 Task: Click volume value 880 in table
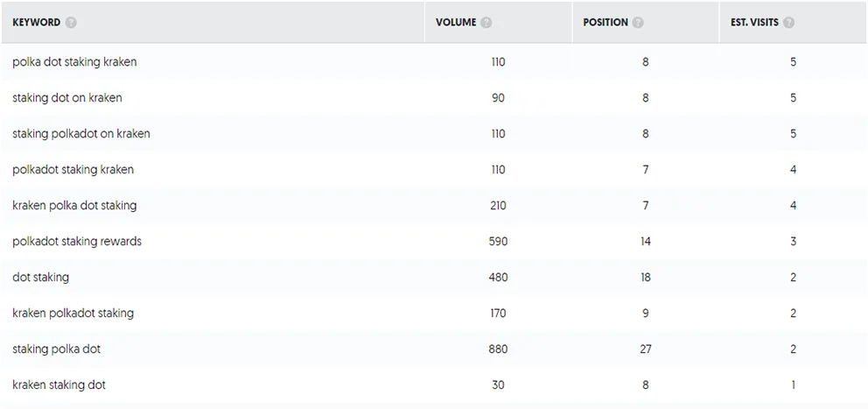tap(498, 349)
